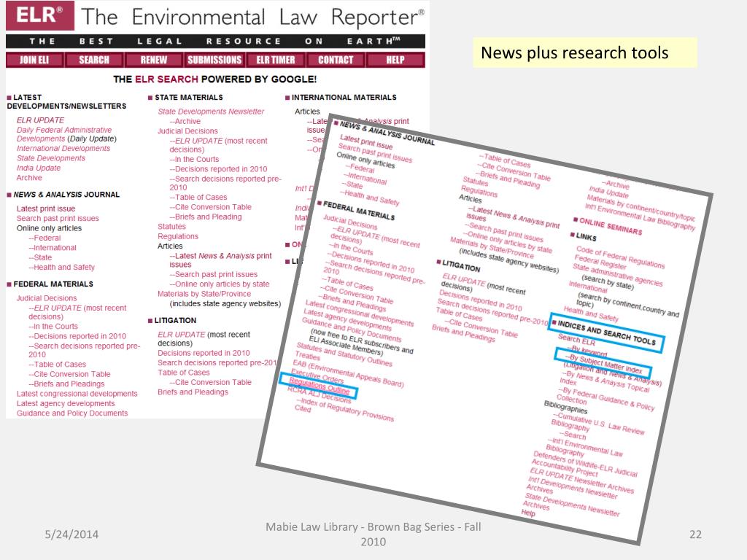Click ONLINE SEMINARS heading in tilted page

pos(610,227)
